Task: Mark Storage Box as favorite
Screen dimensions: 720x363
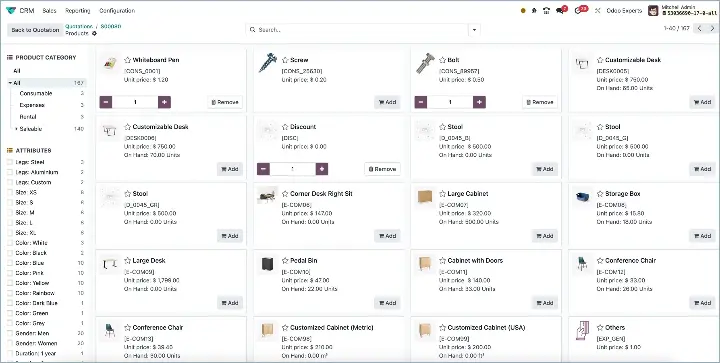Action: click(600, 194)
